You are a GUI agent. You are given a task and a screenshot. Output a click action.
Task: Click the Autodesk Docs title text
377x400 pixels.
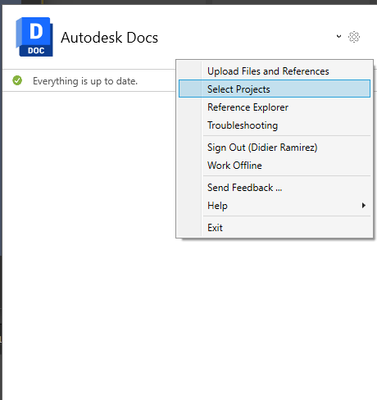tap(109, 37)
